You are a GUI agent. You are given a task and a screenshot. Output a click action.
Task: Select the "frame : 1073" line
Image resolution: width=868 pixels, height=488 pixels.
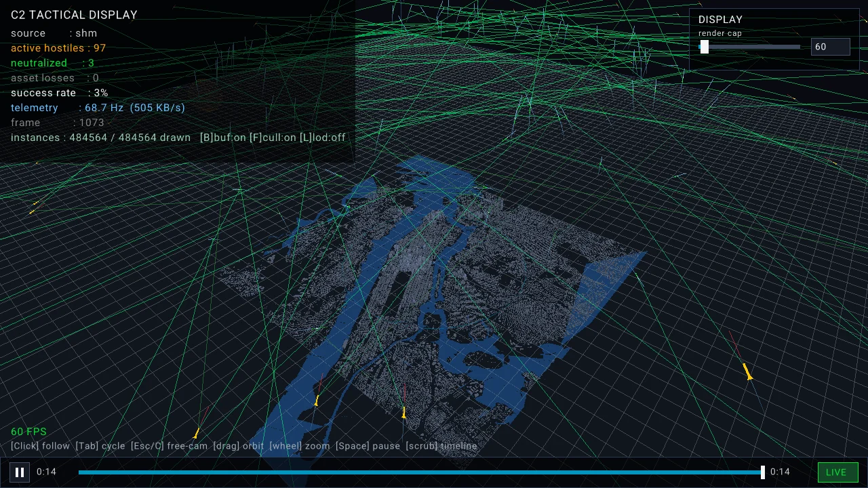tap(58, 123)
